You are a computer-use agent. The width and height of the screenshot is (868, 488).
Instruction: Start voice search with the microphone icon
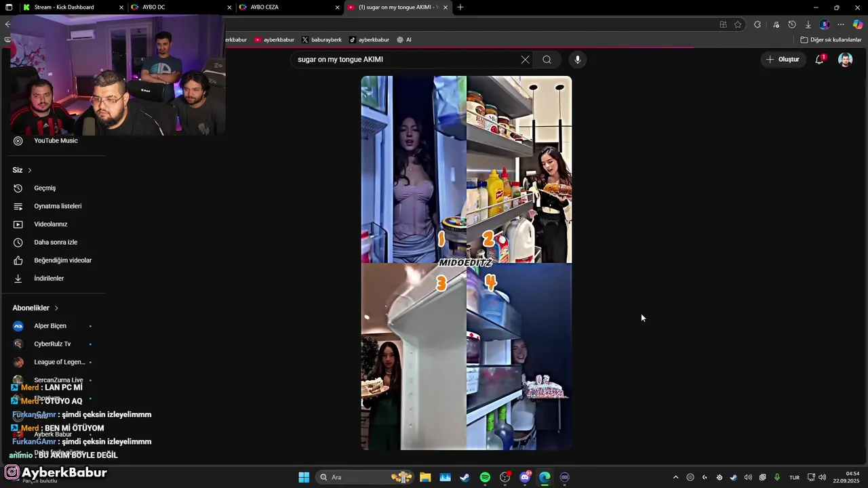[x=578, y=60]
